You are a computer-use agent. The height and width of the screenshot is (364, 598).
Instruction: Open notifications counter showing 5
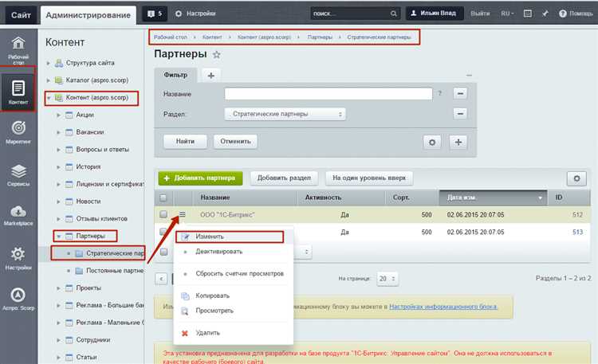tap(155, 14)
